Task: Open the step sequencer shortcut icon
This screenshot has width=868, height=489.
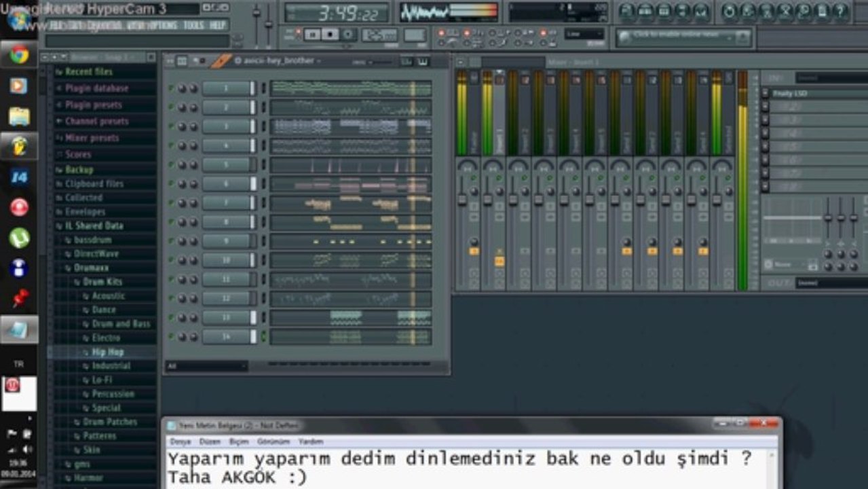Action: click(645, 12)
